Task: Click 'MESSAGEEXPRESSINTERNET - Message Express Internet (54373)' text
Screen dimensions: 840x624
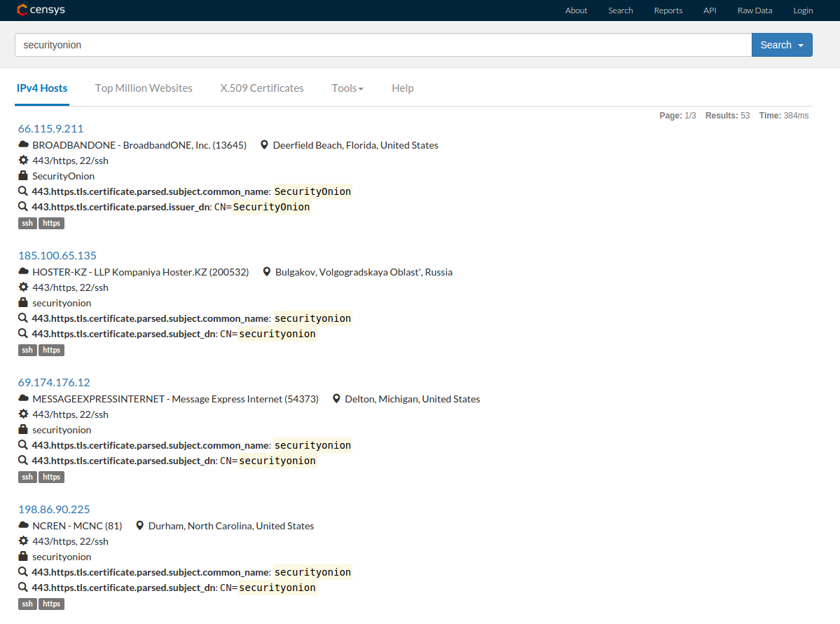Action: tap(175, 399)
